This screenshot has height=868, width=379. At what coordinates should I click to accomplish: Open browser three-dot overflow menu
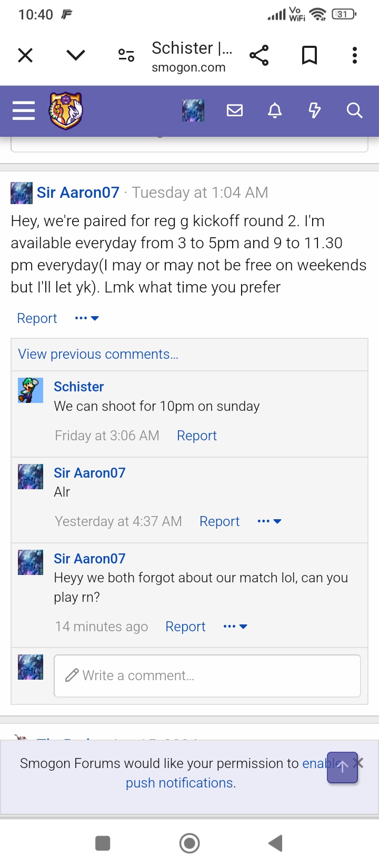coord(355,55)
